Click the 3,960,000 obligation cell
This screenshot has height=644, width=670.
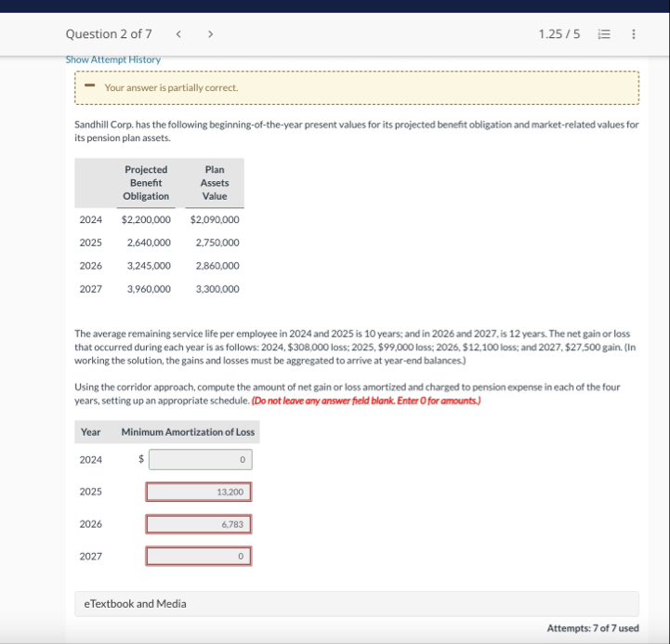[x=149, y=289]
